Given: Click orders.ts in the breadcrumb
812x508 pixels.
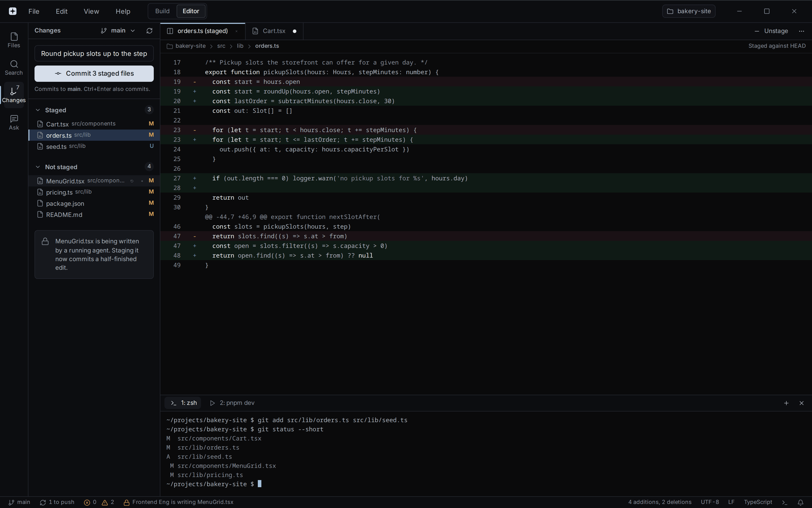Looking at the screenshot, I should point(267,46).
